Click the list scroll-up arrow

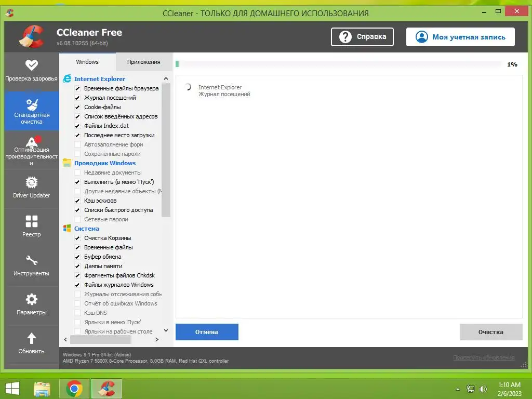click(x=166, y=79)
